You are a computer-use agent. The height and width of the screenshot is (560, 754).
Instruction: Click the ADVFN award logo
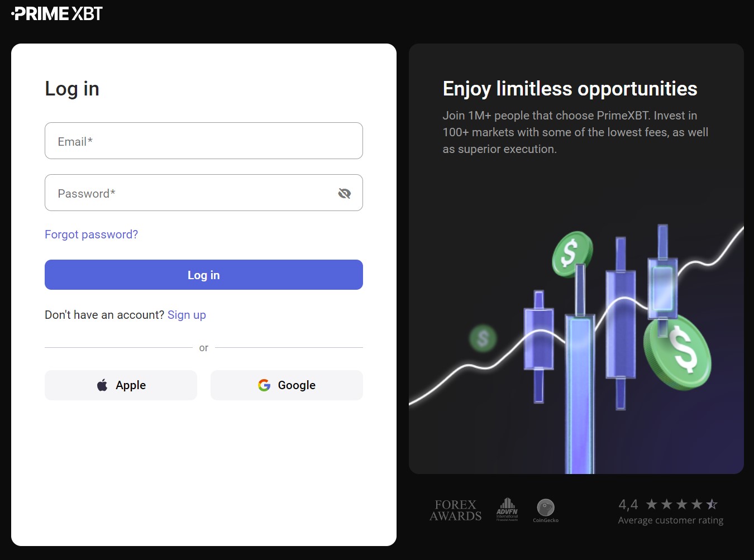click(507, 509)
